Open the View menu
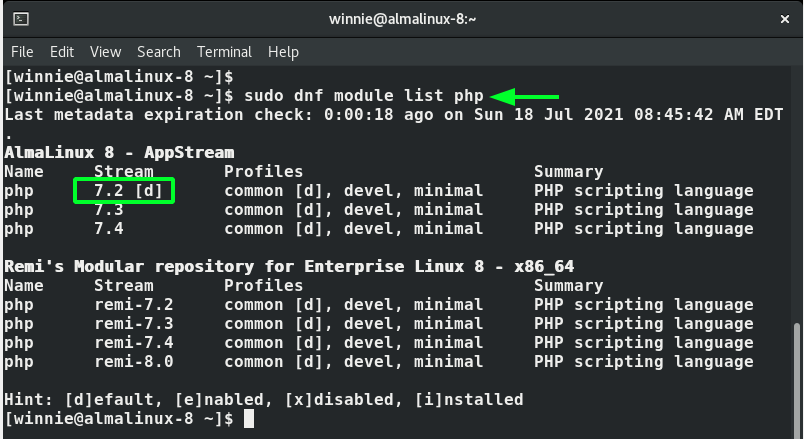This screenshot has width=804, height=439. pos(106,52)
